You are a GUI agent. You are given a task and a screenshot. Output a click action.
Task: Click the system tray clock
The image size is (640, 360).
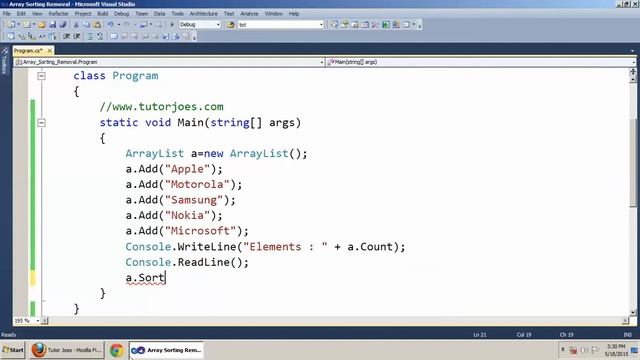pyautogui.click(x=616, y=350)
